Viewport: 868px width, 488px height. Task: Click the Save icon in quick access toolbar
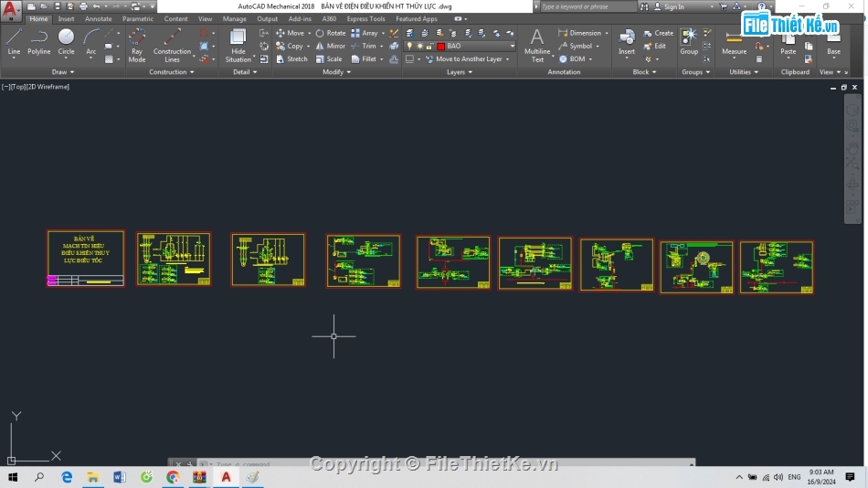click(57, 6)
